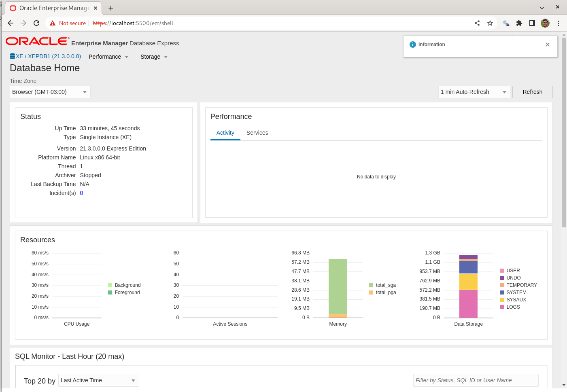The height and width of the screenshot is (392, 567).
Task: Select UNDO legend entry in Data Storage
Action: [510, 278]
